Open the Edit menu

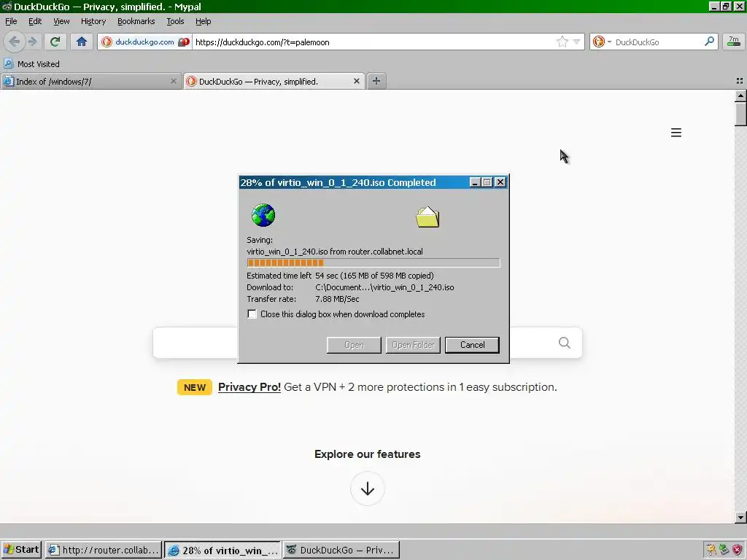35,21
